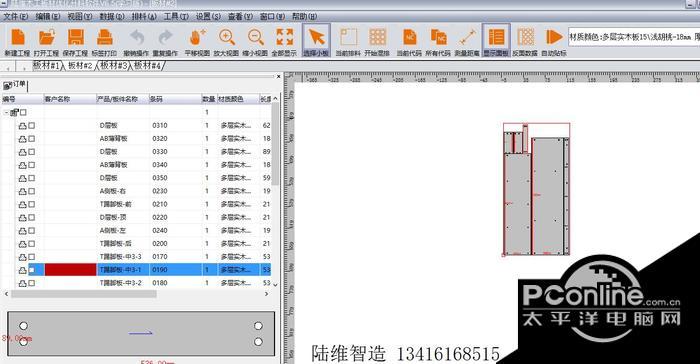Sort by the 条码 column header
This screenshot has height=364, width=700.
click(175, 99)
